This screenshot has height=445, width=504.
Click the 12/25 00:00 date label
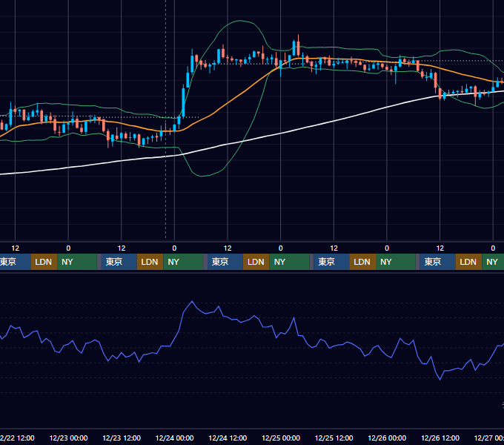tap(281, 438)
